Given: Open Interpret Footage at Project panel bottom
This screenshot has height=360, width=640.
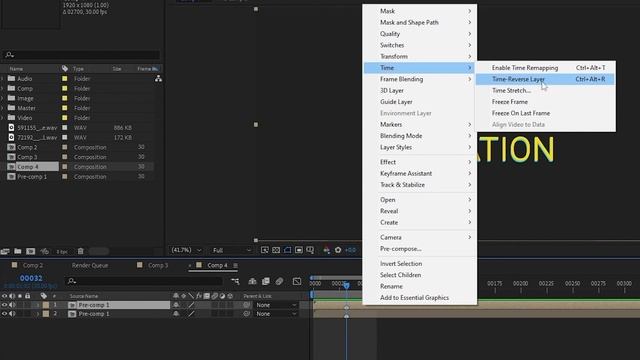Looking at the screenshot, I should [5, 251].
